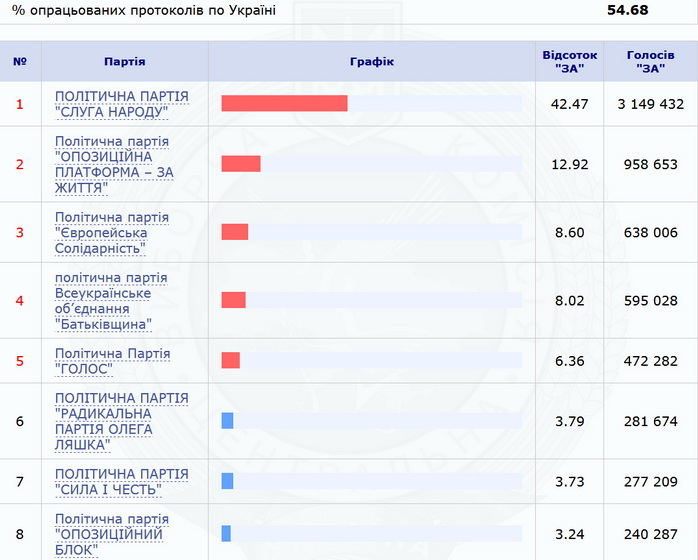The height and width of the screenshot is (560, 698).
Task: Open "РАДИКАЛЬНА ПАРТІЯ ОЛЕГА ЛЯШКА" link
Action: pyautogui.click(x=121, y=421)
